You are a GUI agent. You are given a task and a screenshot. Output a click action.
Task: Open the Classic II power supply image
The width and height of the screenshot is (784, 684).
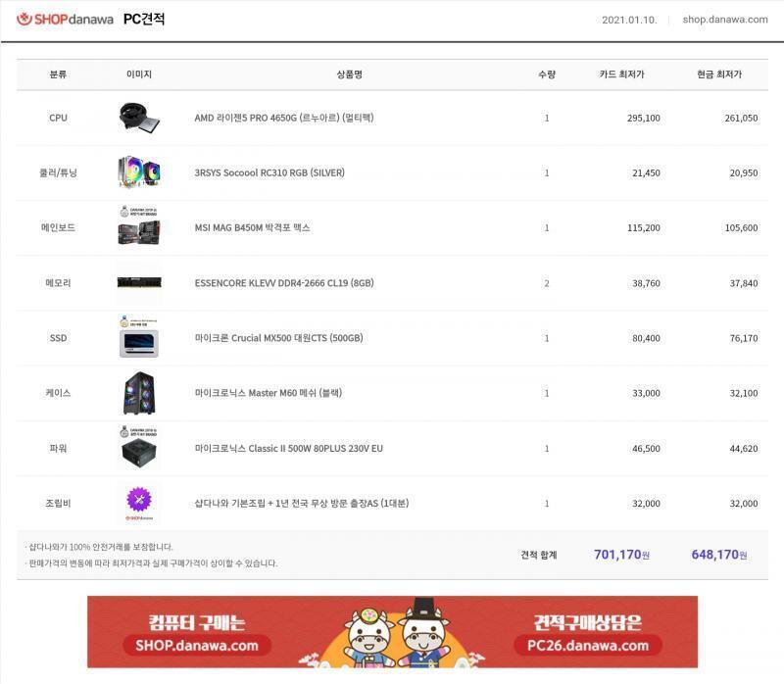(139, 447)
